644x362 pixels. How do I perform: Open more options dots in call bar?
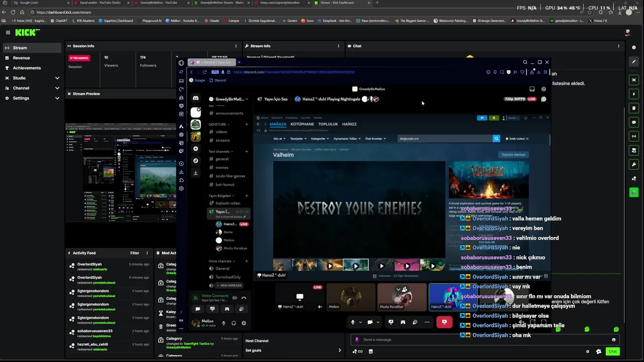click(427, 322)
